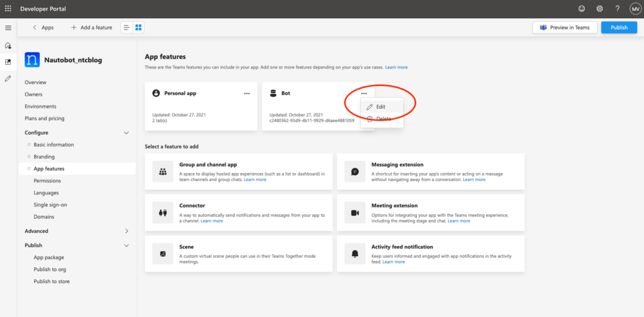Collapse the Publish section
The width and height of the screenshot is (644, 317).
(x=126, y=245)
